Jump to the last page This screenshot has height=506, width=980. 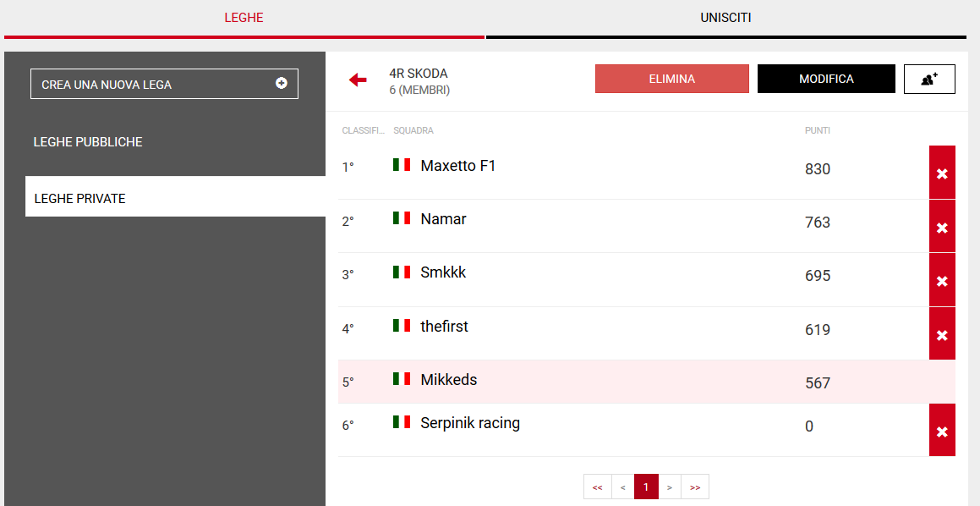tap(695, 487)
